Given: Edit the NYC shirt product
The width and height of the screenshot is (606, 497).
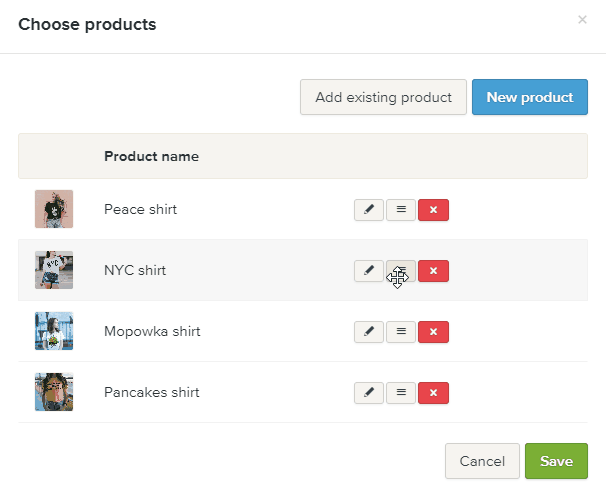Looking at the screenshot, I should 369,271.
